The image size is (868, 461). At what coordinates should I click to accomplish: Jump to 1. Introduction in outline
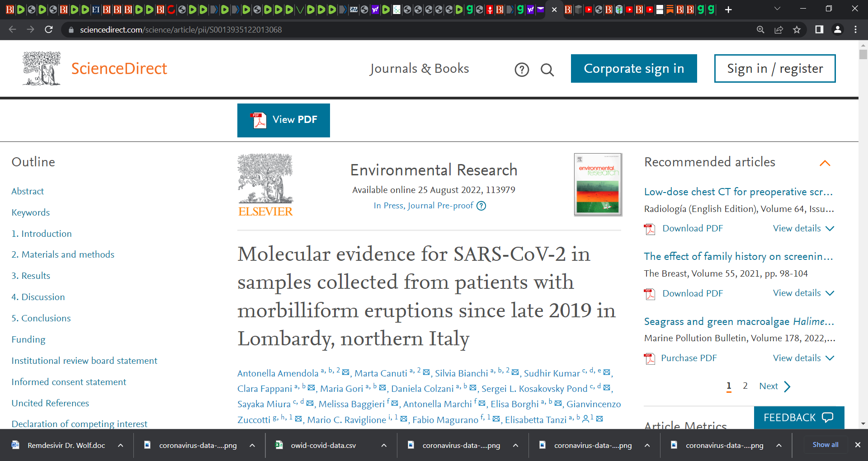(x=42, y=234)
